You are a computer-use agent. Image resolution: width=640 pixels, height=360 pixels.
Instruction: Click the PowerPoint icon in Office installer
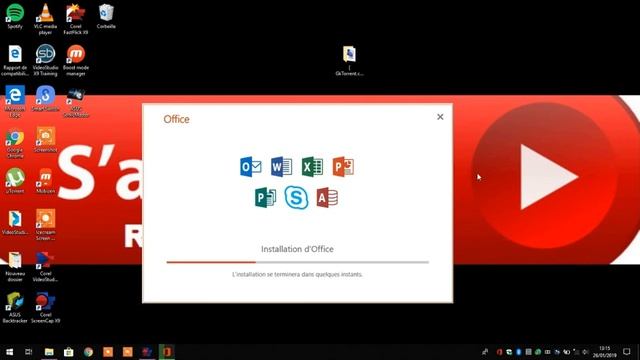pyautogui.click(x=343, y=167)
